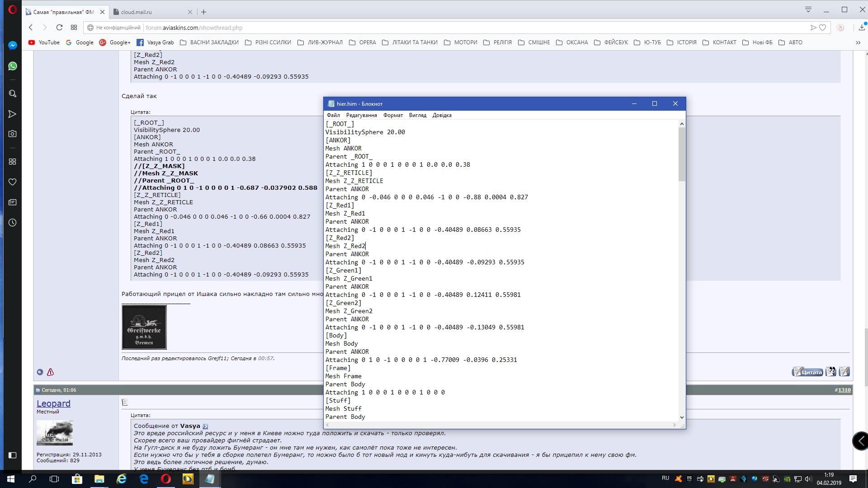Open Opera sidebar search
868x488 pixels.
(13, 94)
